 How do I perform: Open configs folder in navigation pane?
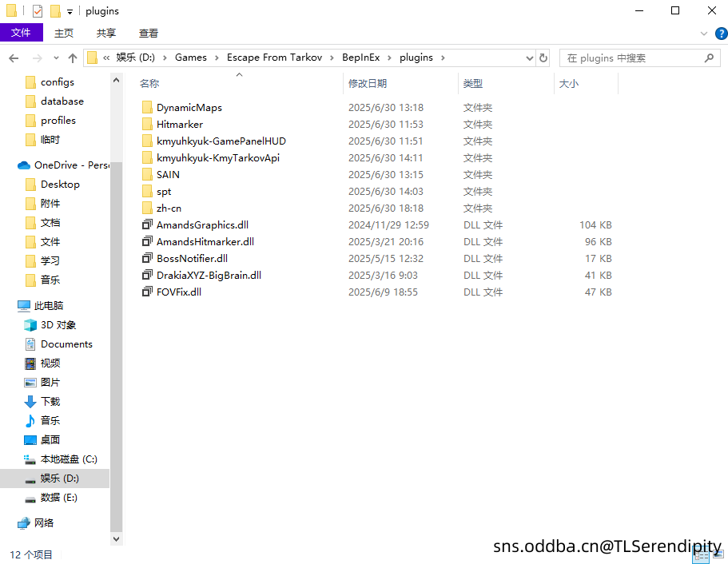pyautogui.click(x=57, y=82)
